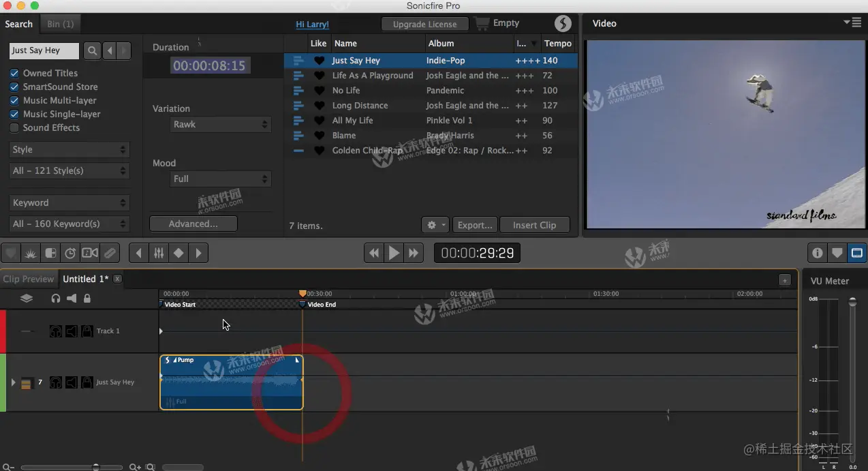Image resolution: width=868 pixels, height=471 pixels.
Task: Click the Insert Clip button
Action: [x=534, y=225]
